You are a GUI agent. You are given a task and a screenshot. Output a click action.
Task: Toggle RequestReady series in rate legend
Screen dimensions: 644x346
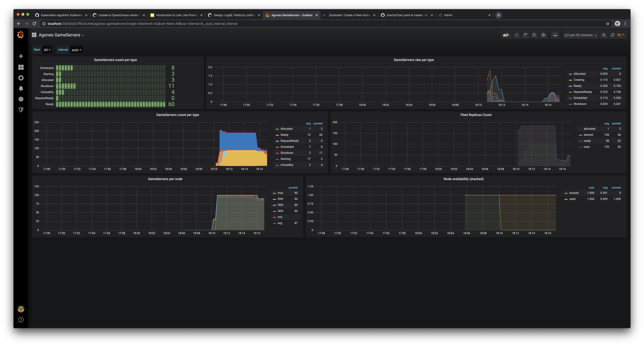point(583,92)
